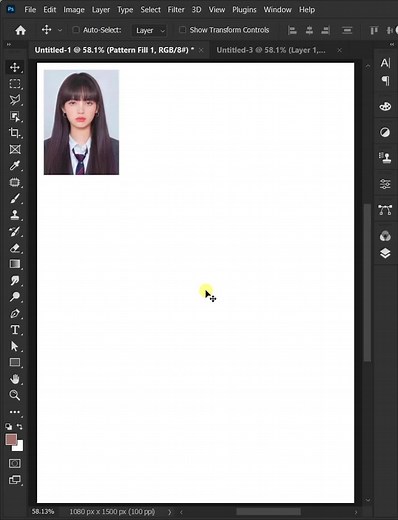Click the foreground color swatch

pos(11,440)
